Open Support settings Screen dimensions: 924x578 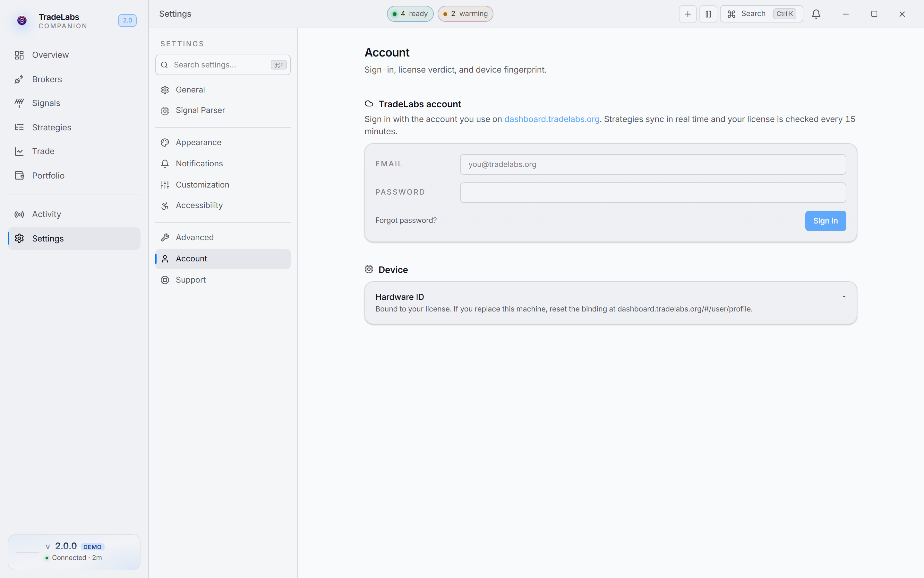pos(223,280)
